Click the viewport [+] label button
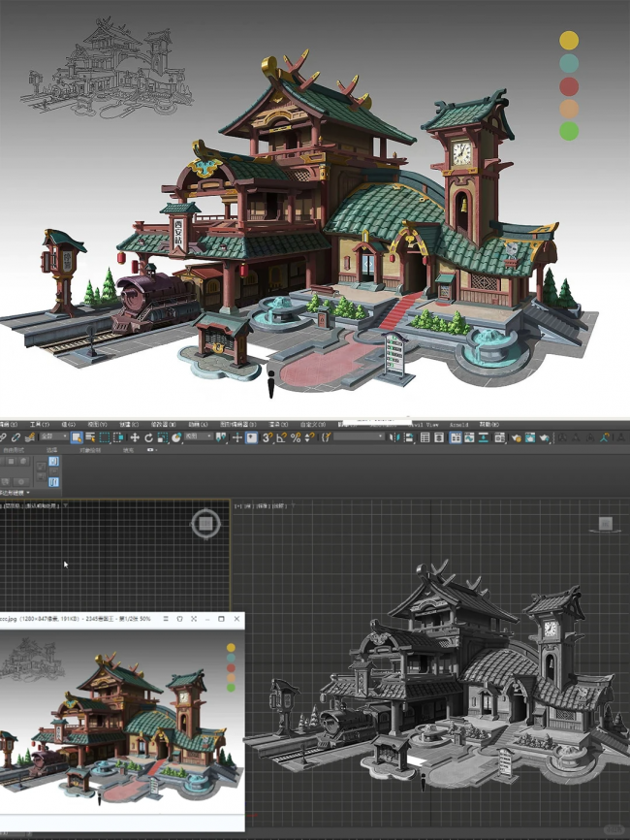The height and width of the screenshot is (840, 630). [238, 506]
